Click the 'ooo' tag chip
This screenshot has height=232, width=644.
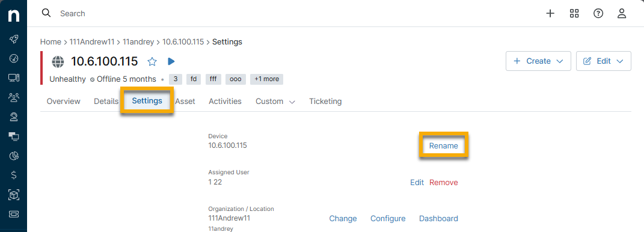click(x=236, y=79)
